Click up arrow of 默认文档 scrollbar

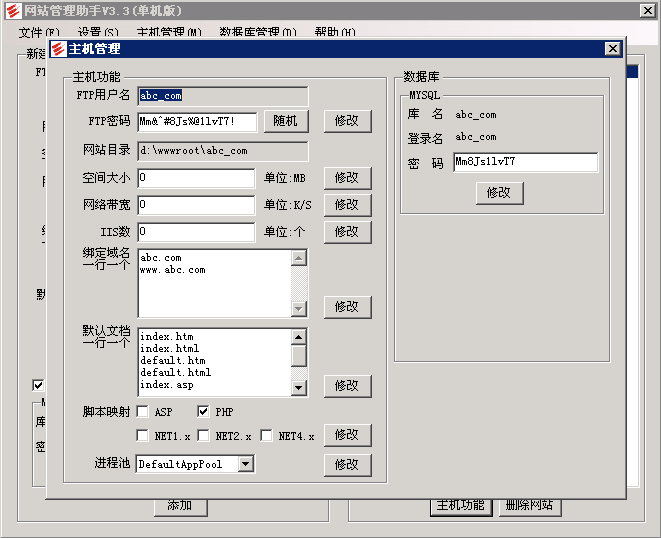pyautogui.click(x=298, y=337)
